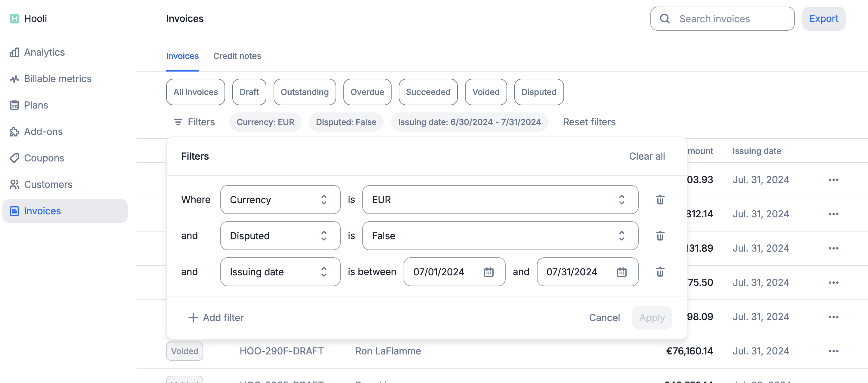This screenshot has height=383, width=868.
Task: Switch to the Credit notes tab
Action: 237,56
